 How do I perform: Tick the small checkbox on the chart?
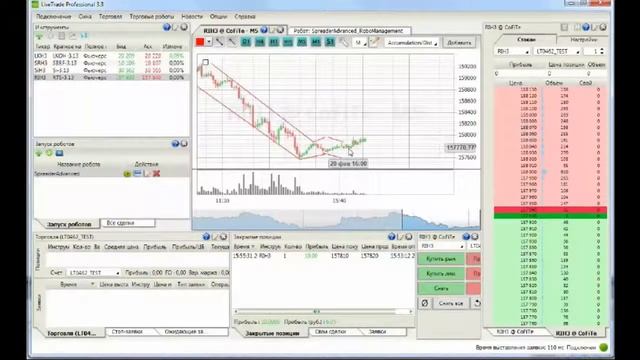[206, 62]
